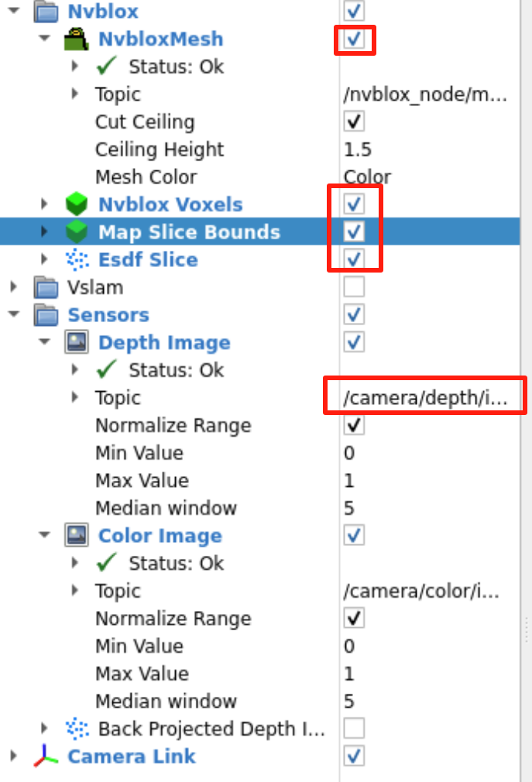Click the Camera Link axes icon
This screenshot has height=782, width=532.
pos(46,756)
